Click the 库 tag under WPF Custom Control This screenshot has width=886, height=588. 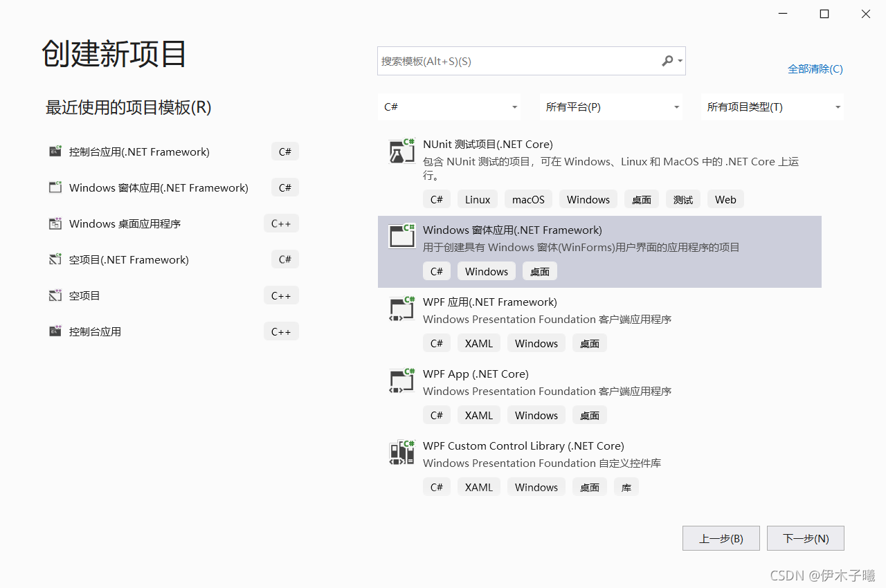(626, 487)
